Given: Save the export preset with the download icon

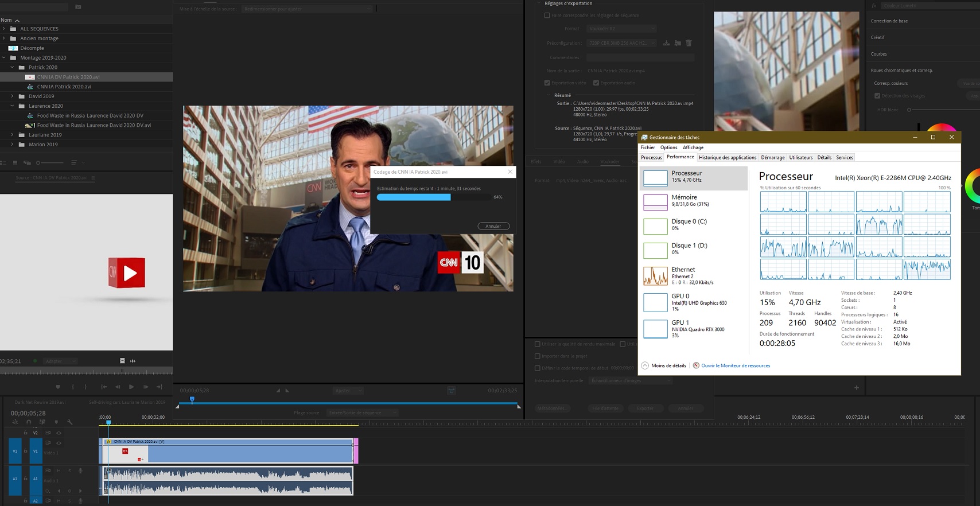Looking at the screenshot, I should [666, 43].
